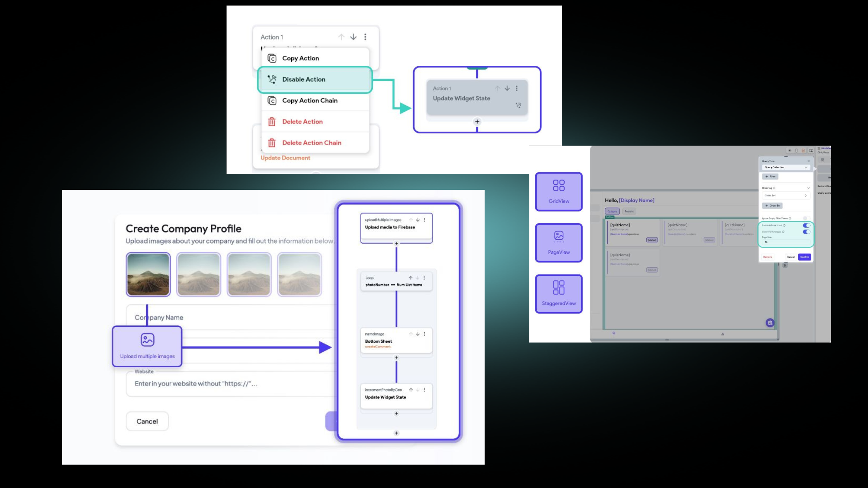Image resolution: width=868 pixels, height=488 pixels.
Task: Click the GridView widget icon
Action: pyautogui.click(x=558, y=186)
